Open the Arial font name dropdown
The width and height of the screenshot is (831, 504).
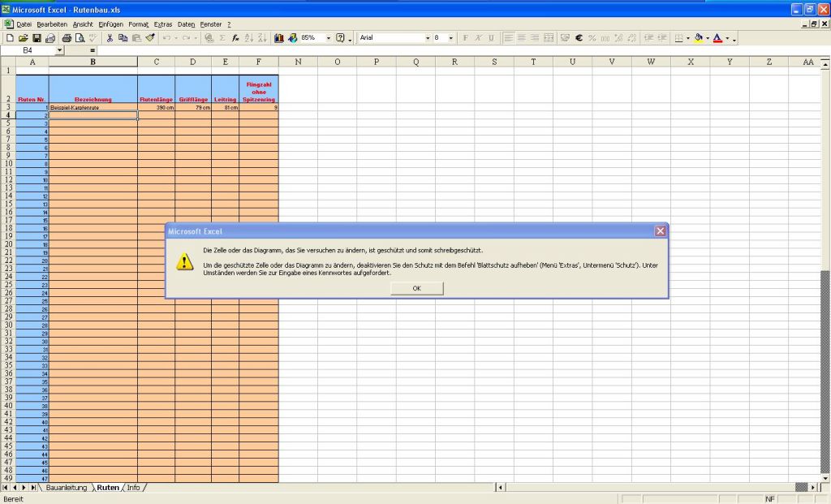(428, 38)
